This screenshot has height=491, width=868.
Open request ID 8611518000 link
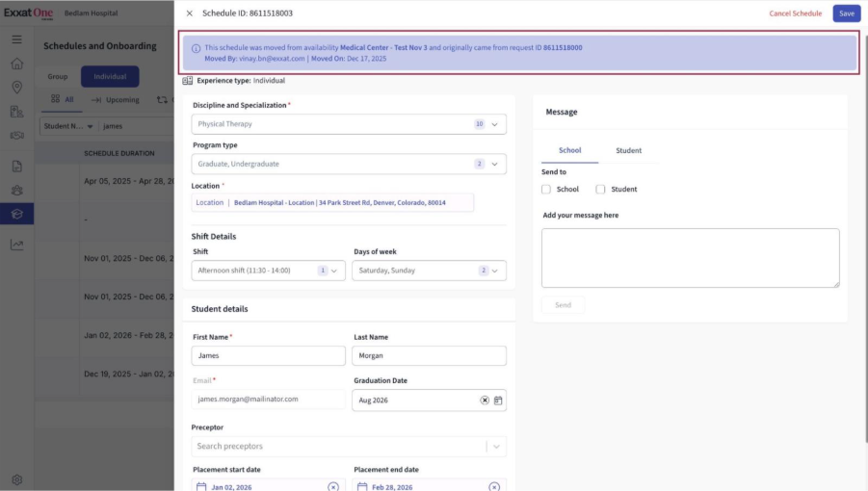click(x=563, y=47)
